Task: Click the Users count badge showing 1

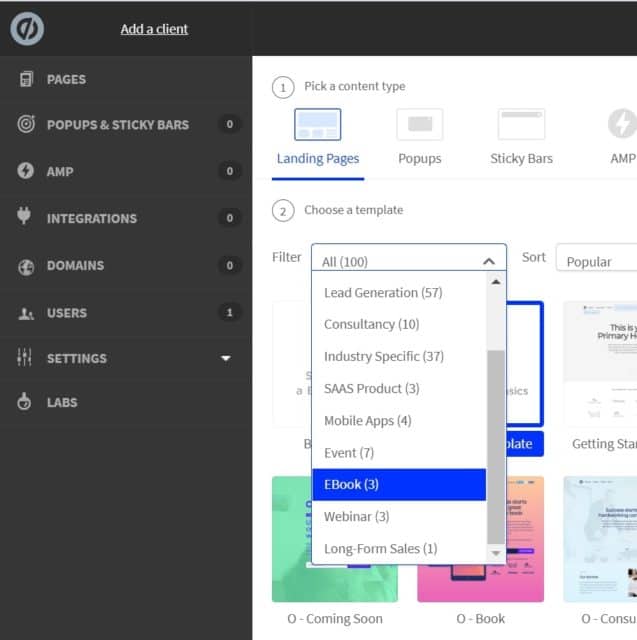Action: pyautogui.click(x=229, y=312)
